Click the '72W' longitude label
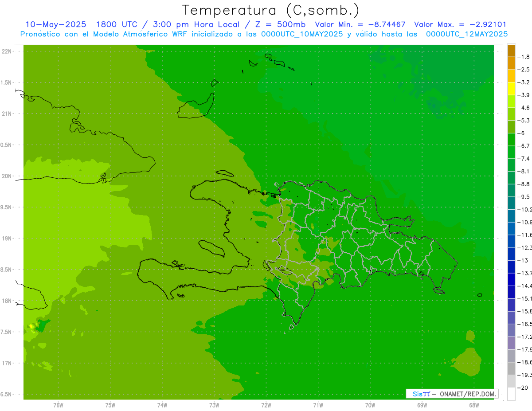This screenshot has height=411, width=532. pyautogui.click(x=266, y=405)
